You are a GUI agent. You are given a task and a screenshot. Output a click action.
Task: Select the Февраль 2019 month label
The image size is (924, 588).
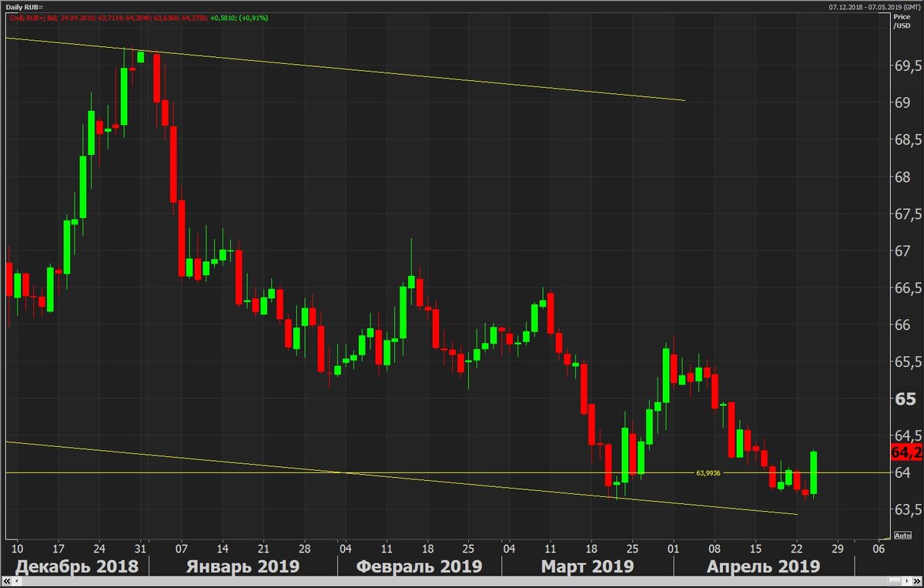point(420,566)
